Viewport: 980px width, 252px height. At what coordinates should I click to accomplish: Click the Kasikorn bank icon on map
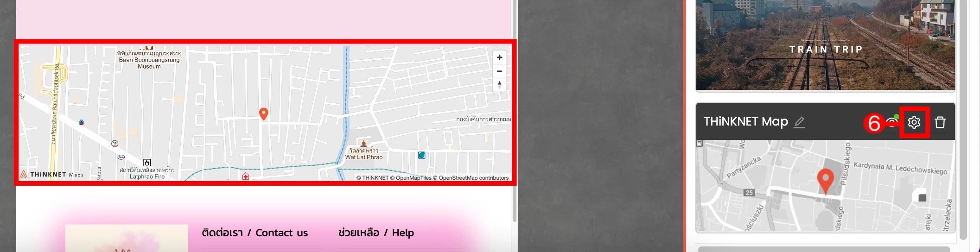click(115, 144)
